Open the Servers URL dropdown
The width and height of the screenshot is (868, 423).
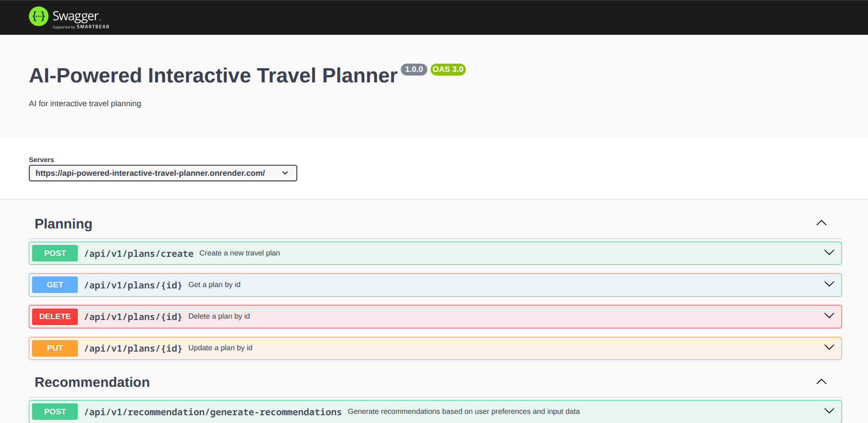[163, 173]
